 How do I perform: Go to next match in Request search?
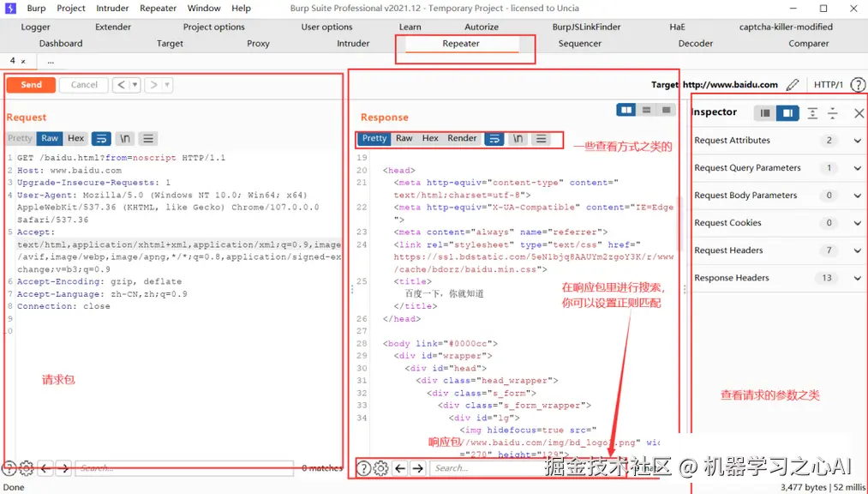click(63, 468)
